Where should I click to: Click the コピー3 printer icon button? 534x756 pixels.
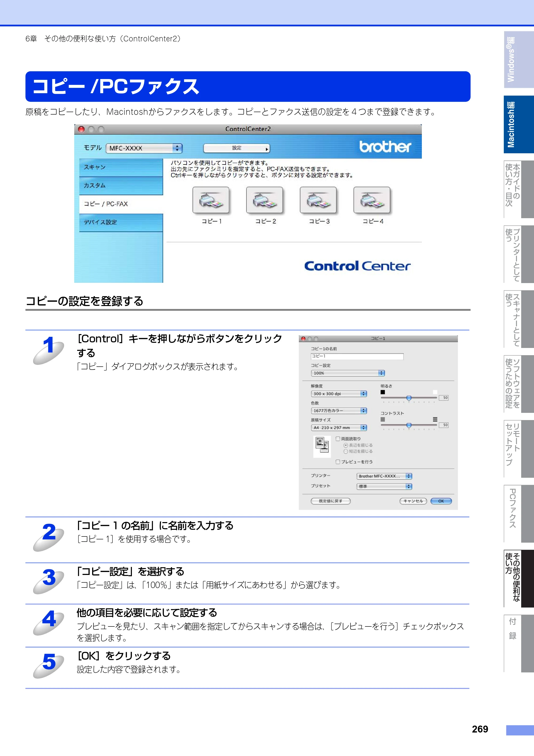pyautogui.click(x=318, y=200)
